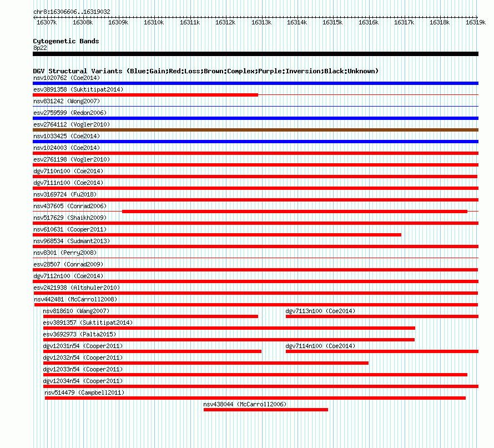The width and height of the screenshot is (494, 448).
Task: Open the esv2761198 (Vogler2010) label
Action: [x=72, y=159]
